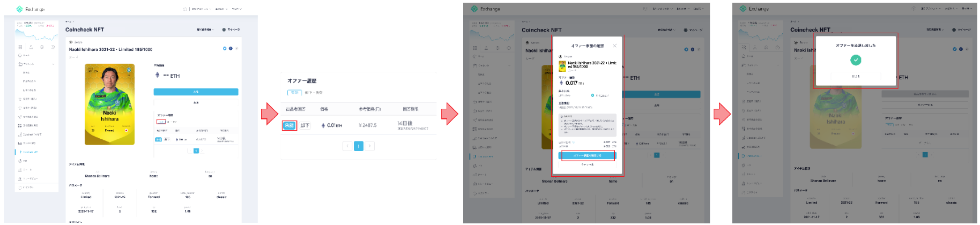Go to previous page in enlarged offer pagination
This screenshot has height=225, width=980.
[x=347, y=146]
